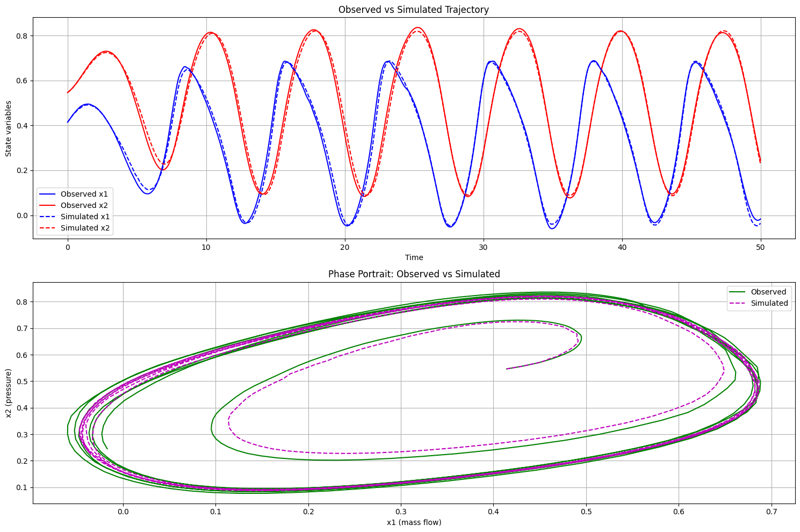This screenshot has width=800, height=532.
Task: Click solid red line swatch in top legend
Action: coord(48,205)
